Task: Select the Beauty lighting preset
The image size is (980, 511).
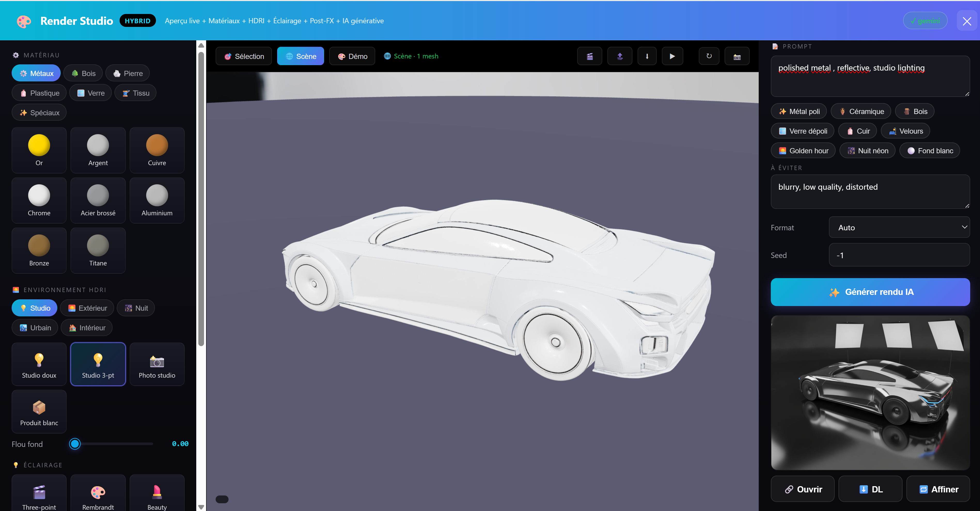Action: coord(157,493)
